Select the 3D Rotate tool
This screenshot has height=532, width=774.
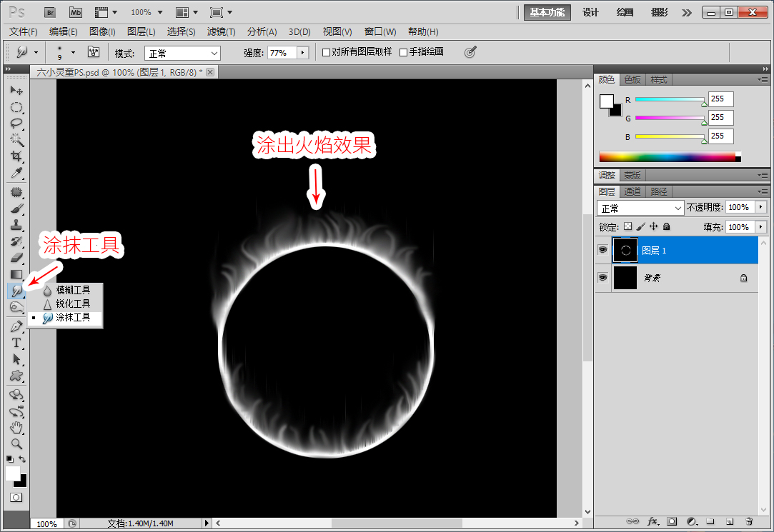pyautogui.click(x=16, y=394)
